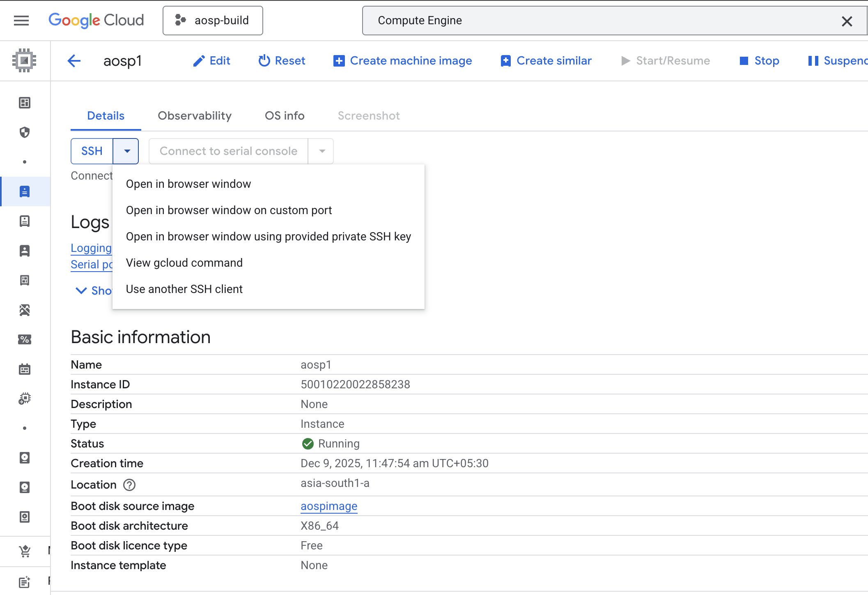Image resolution: width=868 pixels, height=595 pixels.
Task: Open Machine images panel
Action: 25,280
